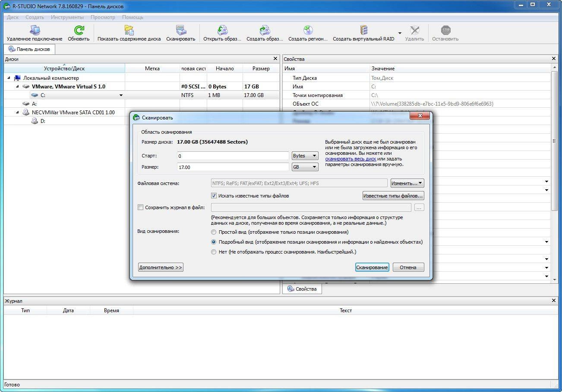
Task: Click the Свойства tab icon below properties
Action: (x=291, y=289)
